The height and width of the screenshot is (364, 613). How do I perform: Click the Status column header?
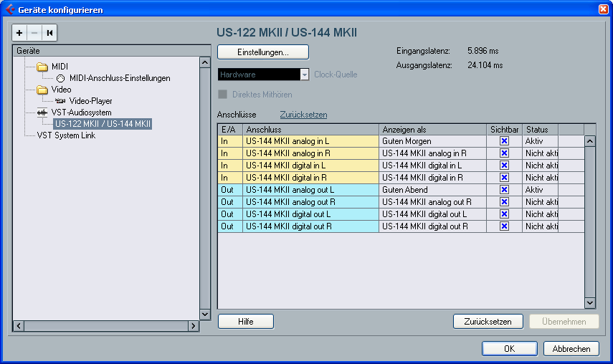(541, 129)
